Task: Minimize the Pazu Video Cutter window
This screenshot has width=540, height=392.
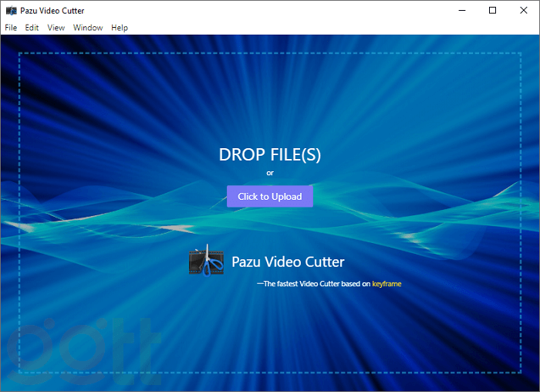Action: (461, 11)
